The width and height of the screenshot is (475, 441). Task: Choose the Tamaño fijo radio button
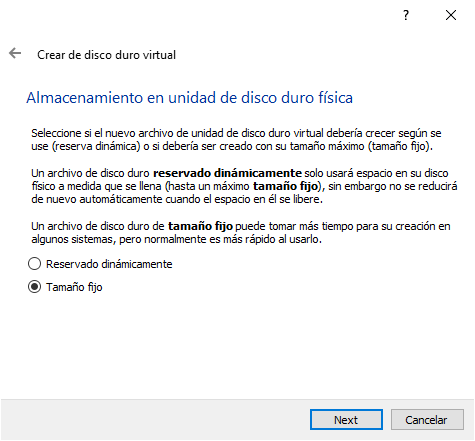click(x=34, y=287)
